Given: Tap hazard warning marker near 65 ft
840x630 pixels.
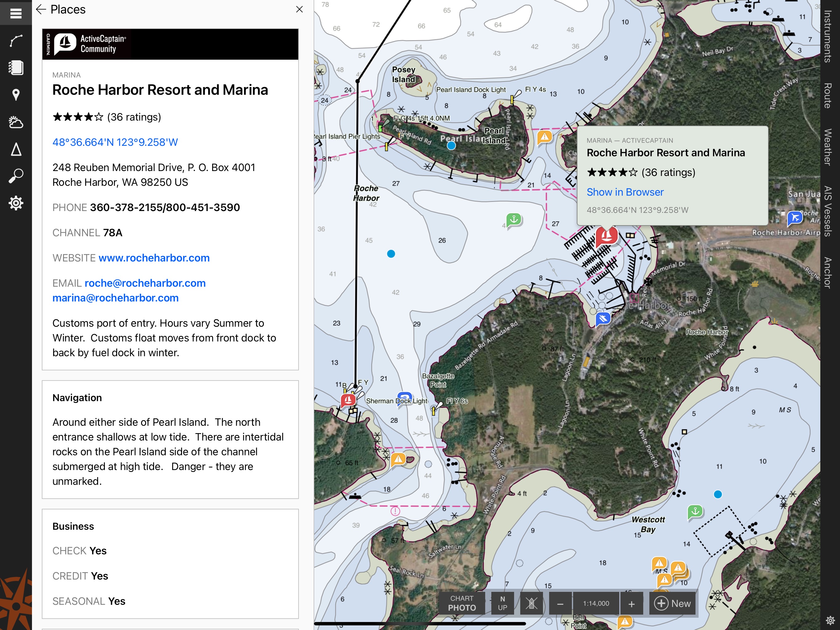Looking at the screenshot, I should 398,459.
